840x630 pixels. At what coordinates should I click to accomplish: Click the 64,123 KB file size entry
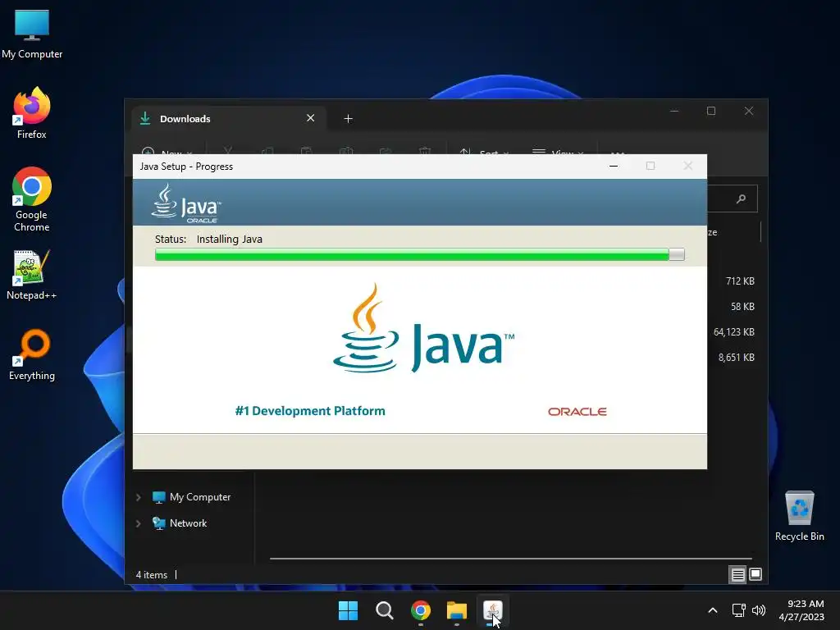click(734, 332)
